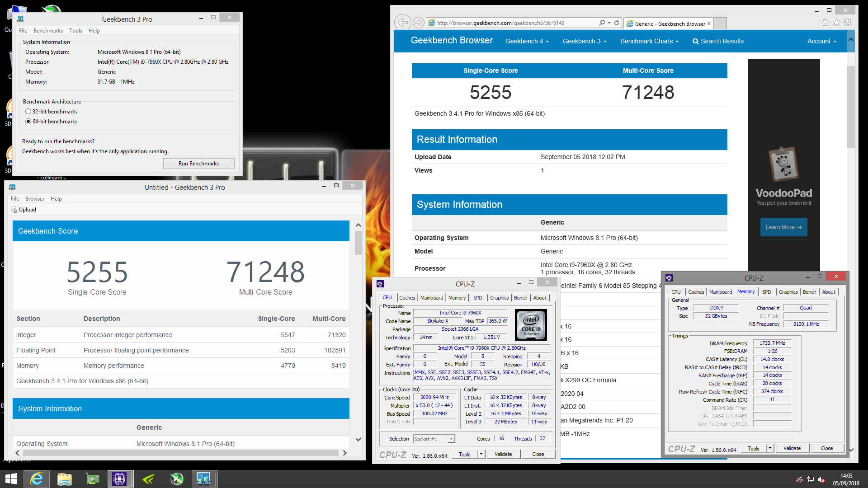Viewport: 868px width, 488px height.
Task: Click Validate in CPU-Z Memory window
Action: point(792,448)
